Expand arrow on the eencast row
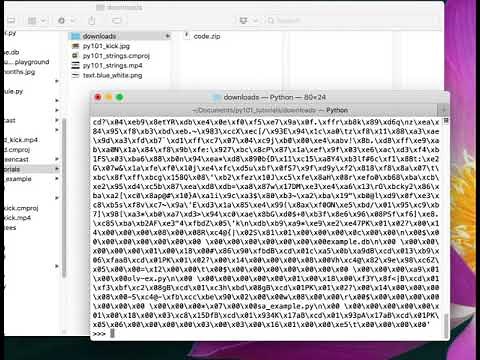This screenshot has height=360, width=480. [57, 159]
